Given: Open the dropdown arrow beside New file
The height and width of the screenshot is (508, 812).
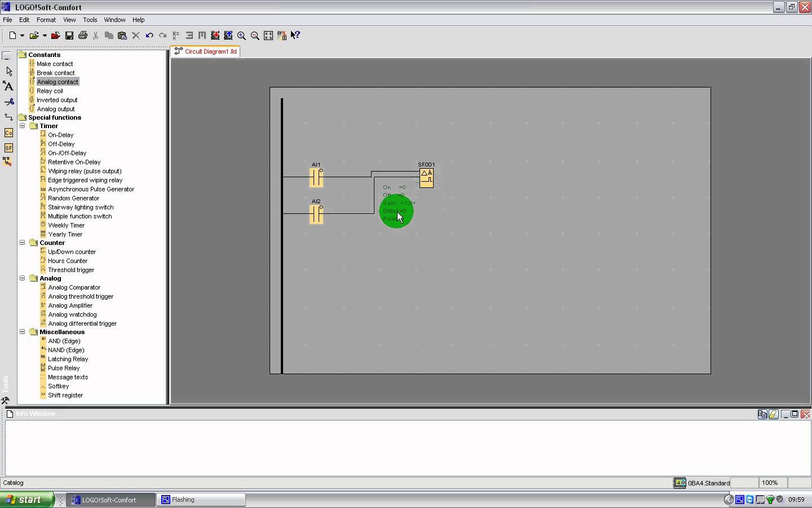Looking at the screenshot, I should tap(22, 36).
